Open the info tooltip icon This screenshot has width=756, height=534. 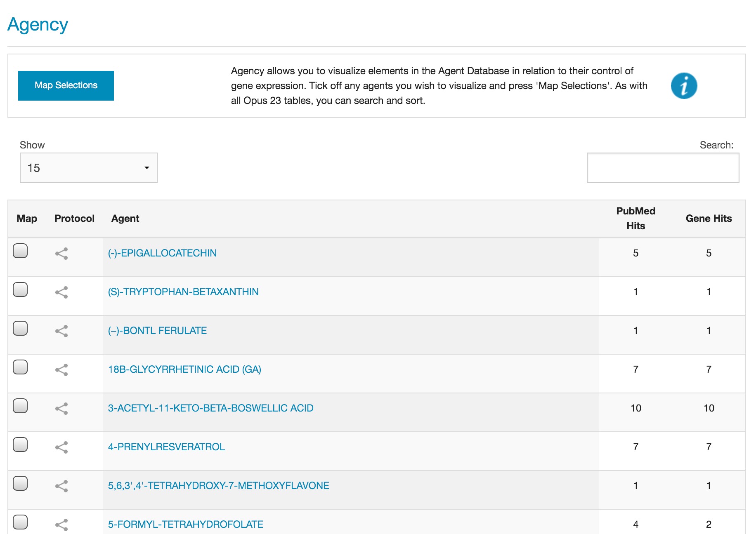tap(683, 85)
